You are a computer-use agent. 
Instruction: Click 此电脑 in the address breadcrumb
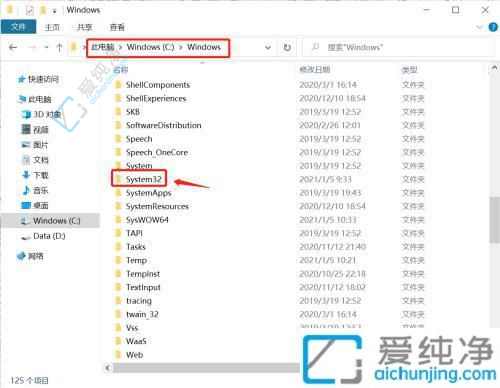tap(103, 47)
